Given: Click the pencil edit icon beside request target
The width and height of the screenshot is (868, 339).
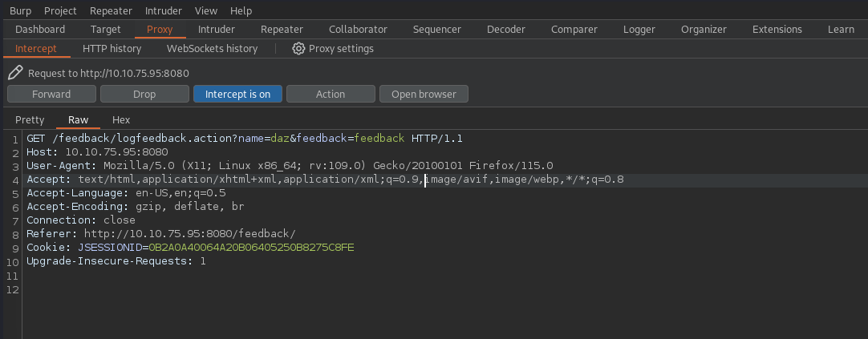Looking at the screenshot, I should (x=15, y=73).
